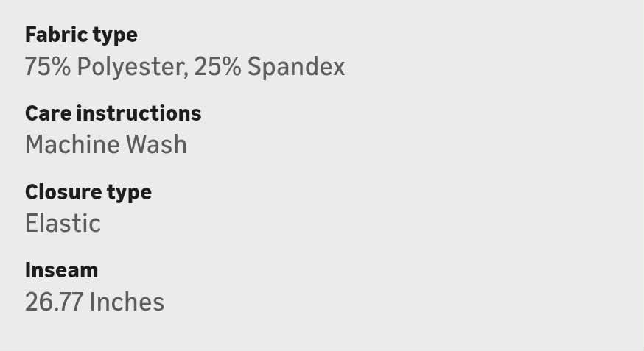Select the word "Polyester"
Viewport: 644px width, 351px height.
point(130,67)
